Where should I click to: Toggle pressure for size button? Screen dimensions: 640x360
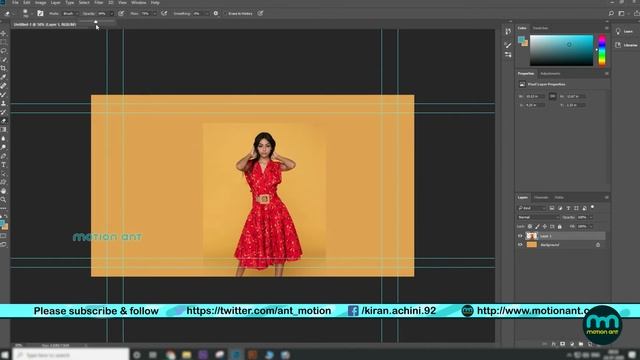pyautogui.click(x=260, y=13)
